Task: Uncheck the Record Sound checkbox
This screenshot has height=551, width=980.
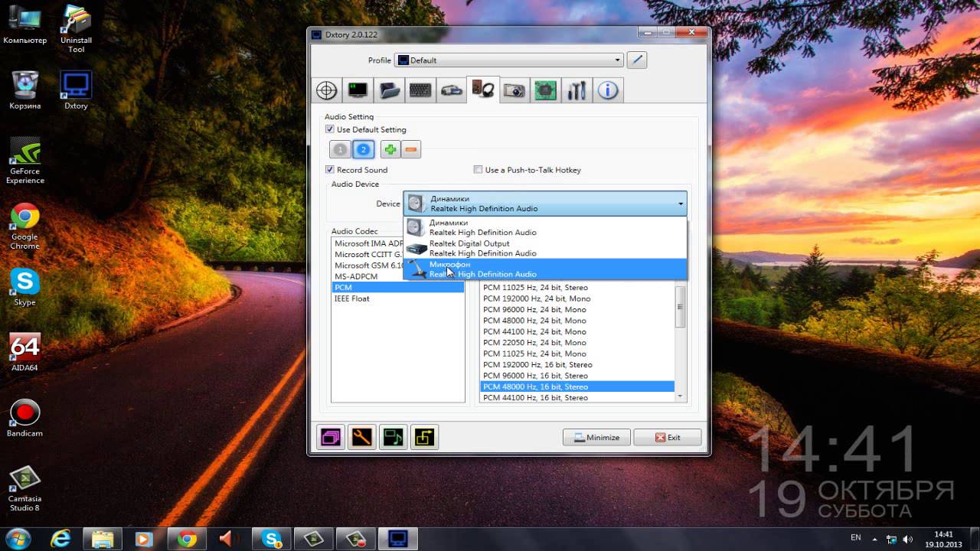Action: click(330, 170)
